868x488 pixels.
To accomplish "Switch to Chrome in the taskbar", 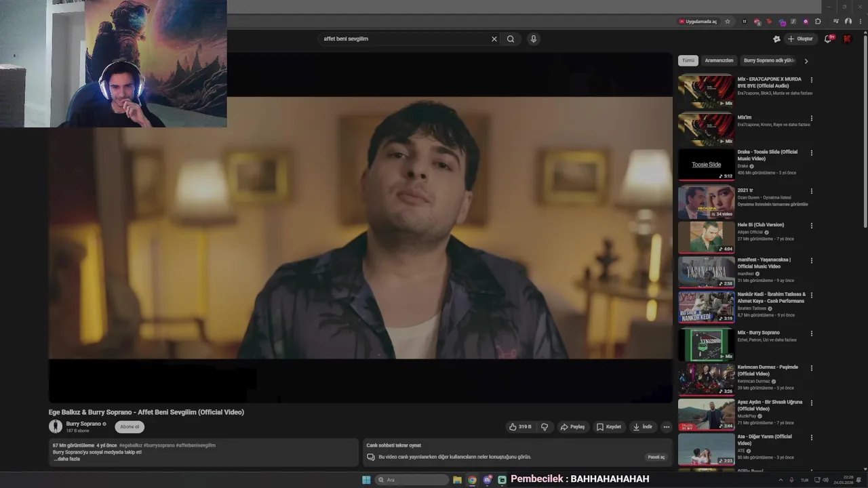I will coord(472,480).
